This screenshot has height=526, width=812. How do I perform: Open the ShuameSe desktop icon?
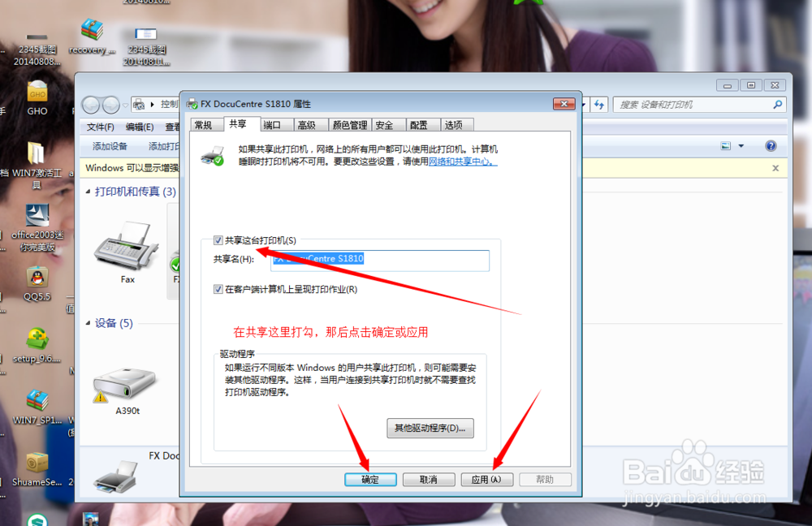click(37, 463)
